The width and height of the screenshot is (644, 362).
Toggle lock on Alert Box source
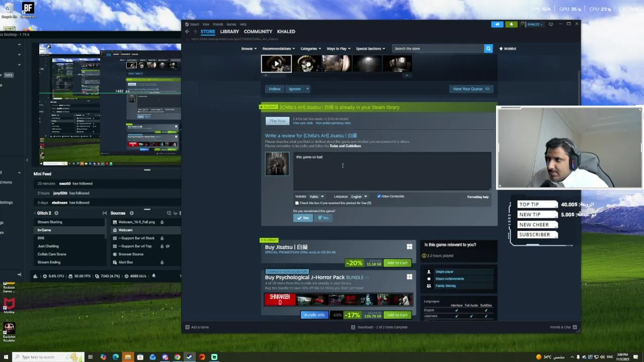[x=162, y=262]
